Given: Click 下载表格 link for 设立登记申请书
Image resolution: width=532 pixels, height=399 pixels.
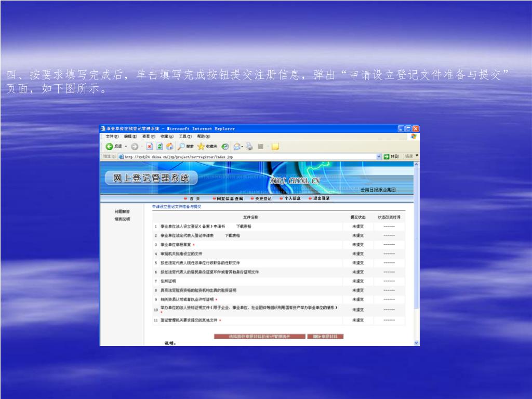Looking at the screenshot, I should coord(244,227).
